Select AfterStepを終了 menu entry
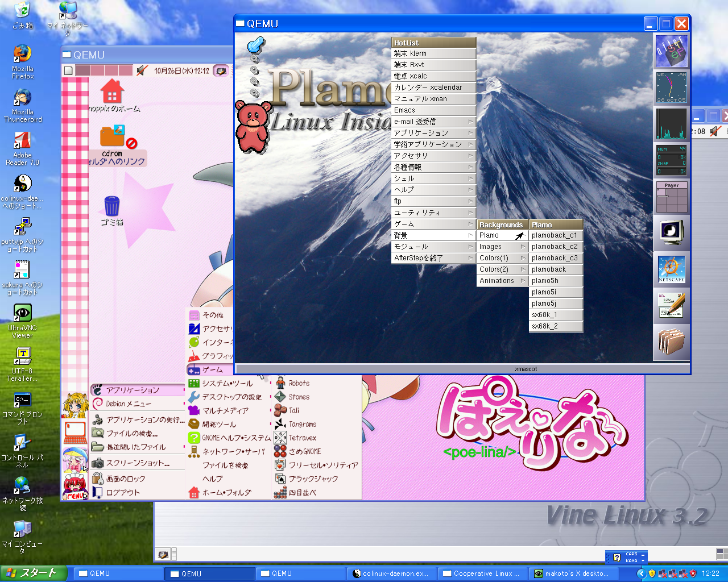This screenshot has height=582, width=728. click(x=433, y=258)
